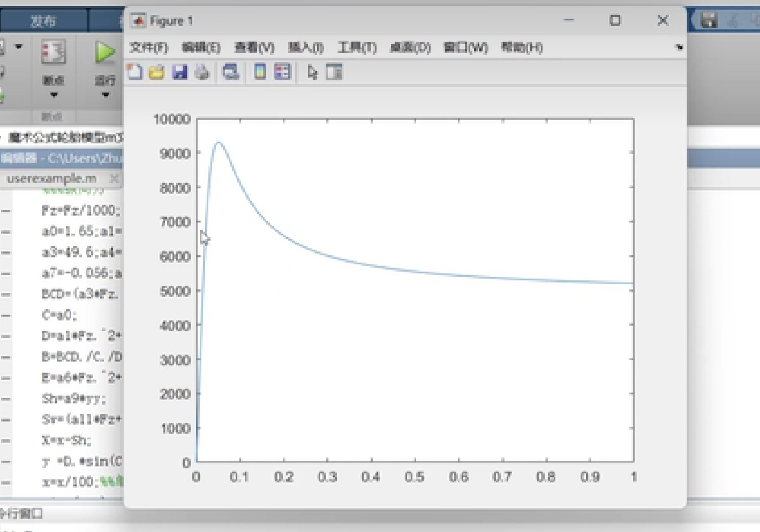Click the code line 'y =D.*sin(C'
The width and height of the screenshot is (760, 532).
coord(82,461)
